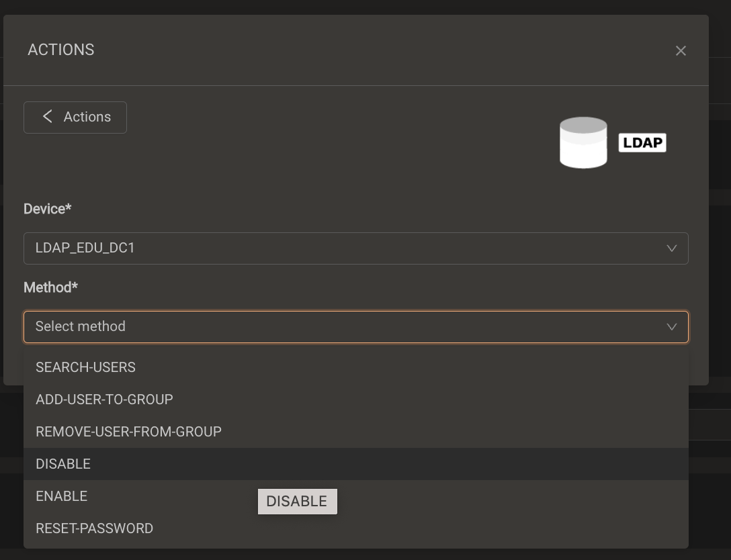Click the LDAP label badge
Screen dimensions: 731x560
point(642,142)
